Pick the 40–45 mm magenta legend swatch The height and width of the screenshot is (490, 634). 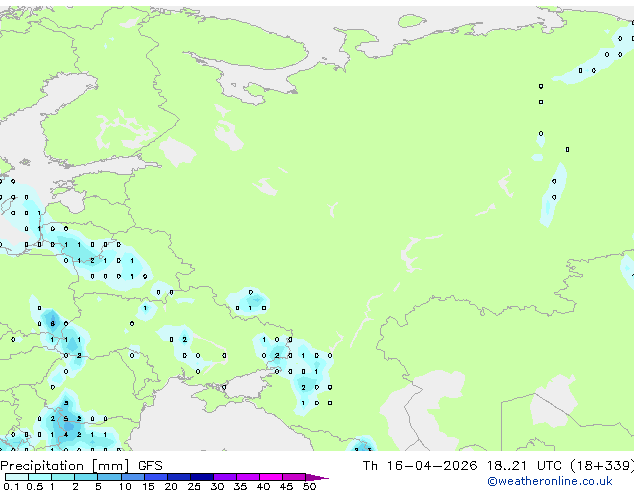pyautogui.click(x=271, y=477)
